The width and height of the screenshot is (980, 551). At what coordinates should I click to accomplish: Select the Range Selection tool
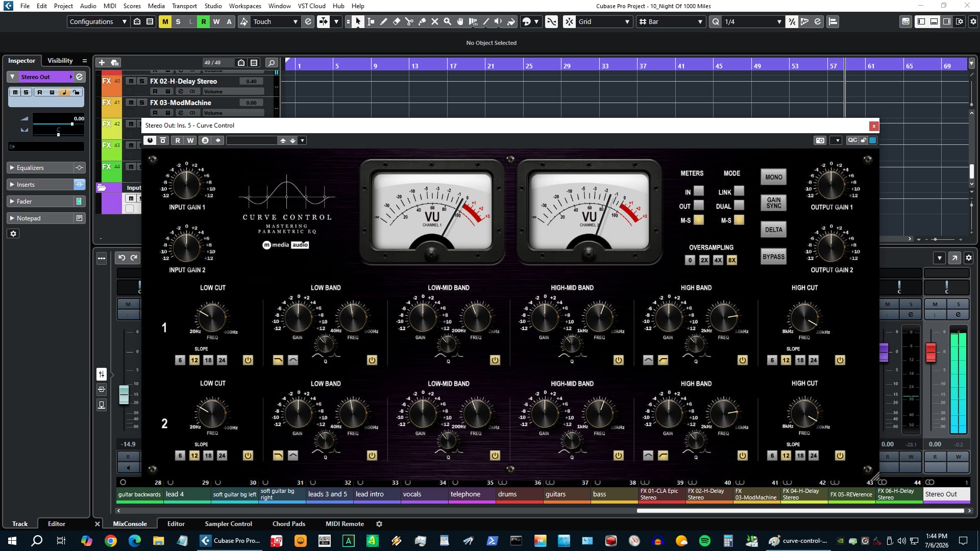[x=371, y=21]
